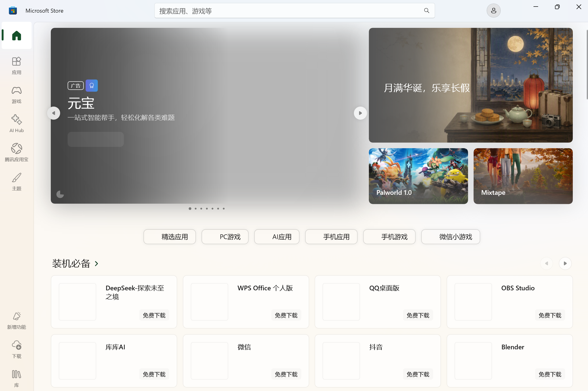Open the AI Hub section
The width and height of the screenshot is (588, 391).
[16, 124]
